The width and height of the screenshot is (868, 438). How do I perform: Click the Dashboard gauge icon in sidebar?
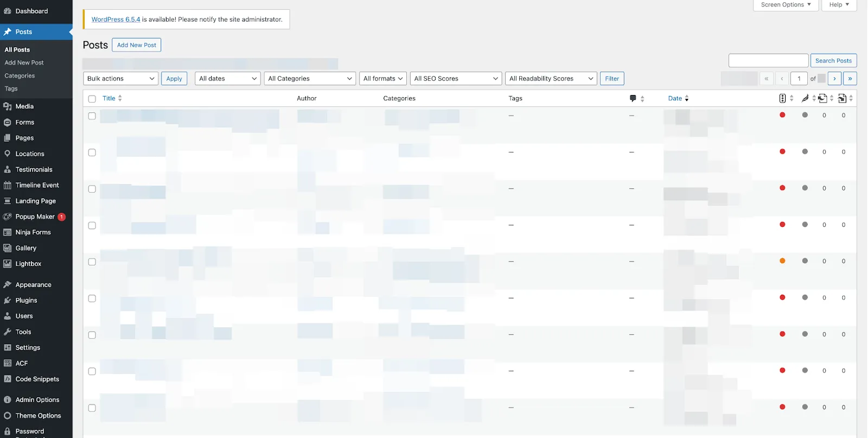[8, 11]
